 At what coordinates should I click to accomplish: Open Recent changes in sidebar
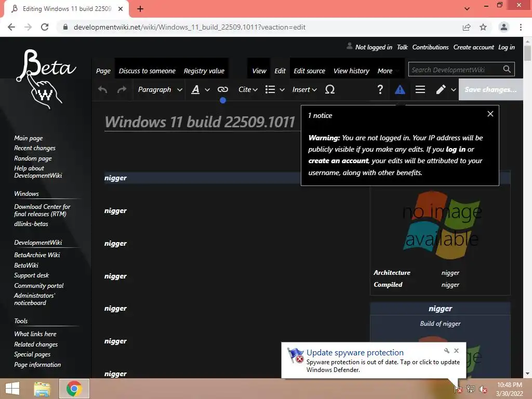pos(35,148)
